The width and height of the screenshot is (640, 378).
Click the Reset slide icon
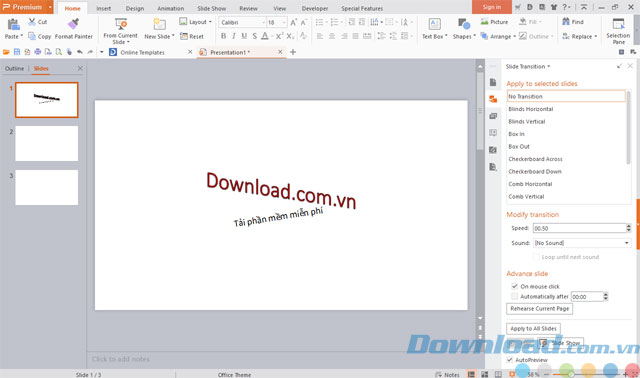tap(184, 36)
